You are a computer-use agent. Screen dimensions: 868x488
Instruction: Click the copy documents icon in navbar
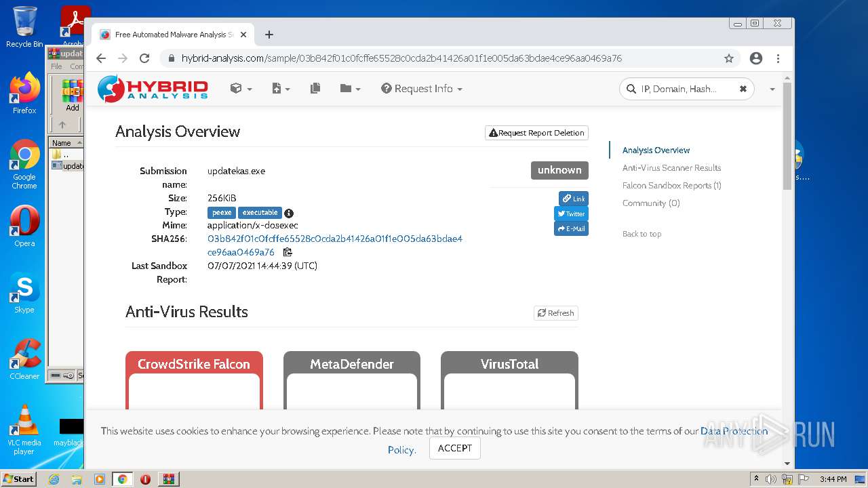tap(315, 89)
